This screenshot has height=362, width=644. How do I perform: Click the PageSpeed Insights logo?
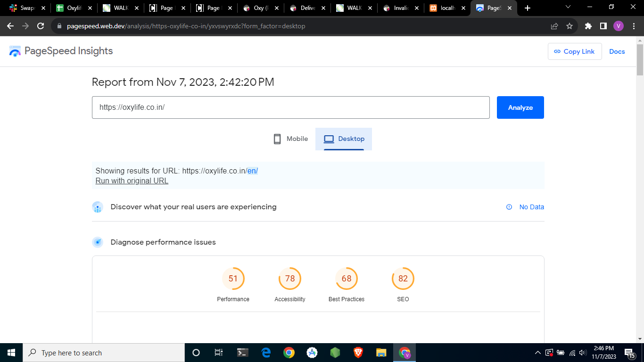click(x=61, y=51)
